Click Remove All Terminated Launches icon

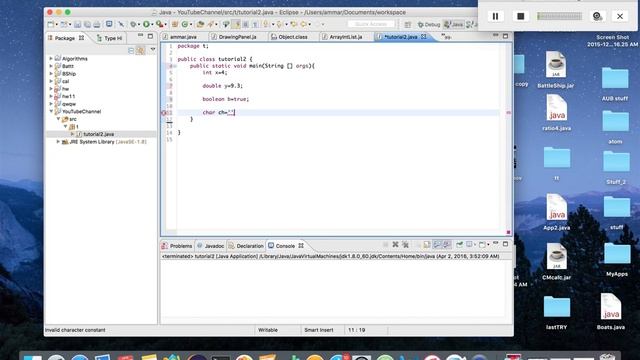(x=405, y=245)
